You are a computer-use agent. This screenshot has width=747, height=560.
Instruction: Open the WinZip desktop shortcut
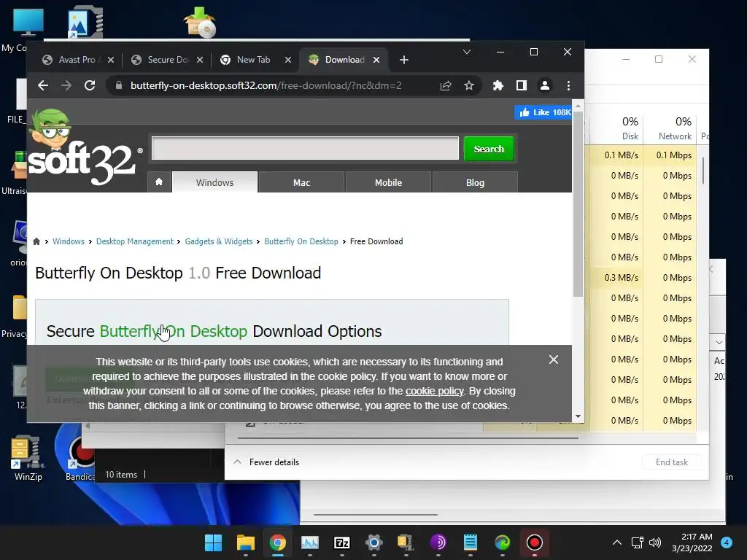(x=28, y=458)
